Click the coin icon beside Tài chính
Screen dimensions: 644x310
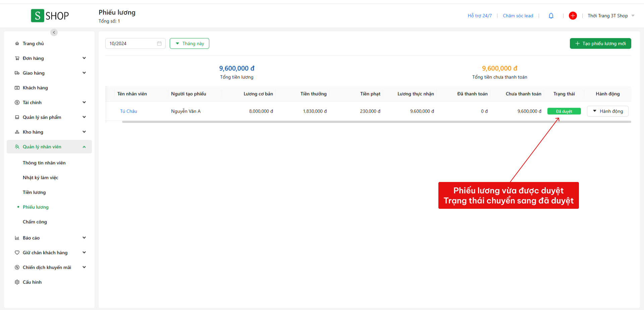tap(17, 103)
